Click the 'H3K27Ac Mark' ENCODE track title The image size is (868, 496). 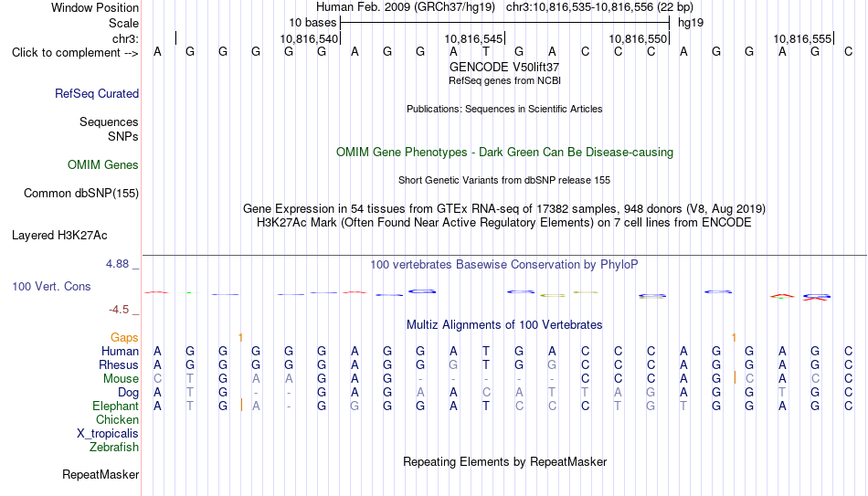504,223
